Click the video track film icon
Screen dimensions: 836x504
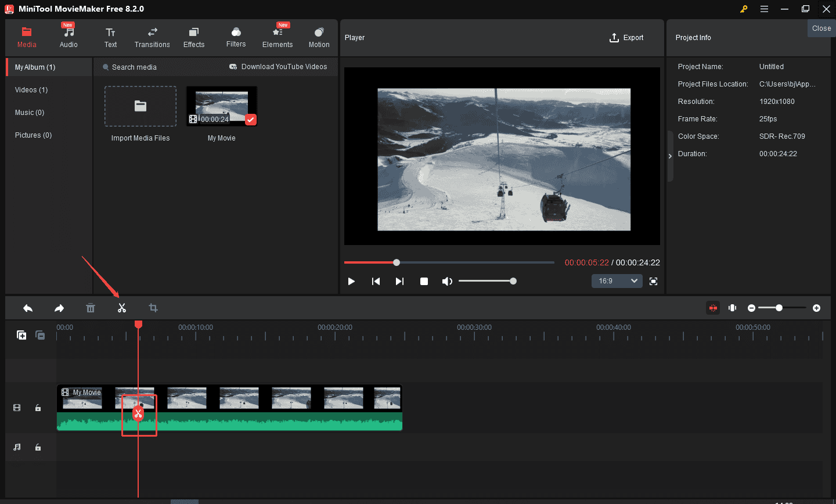(17, 408)
